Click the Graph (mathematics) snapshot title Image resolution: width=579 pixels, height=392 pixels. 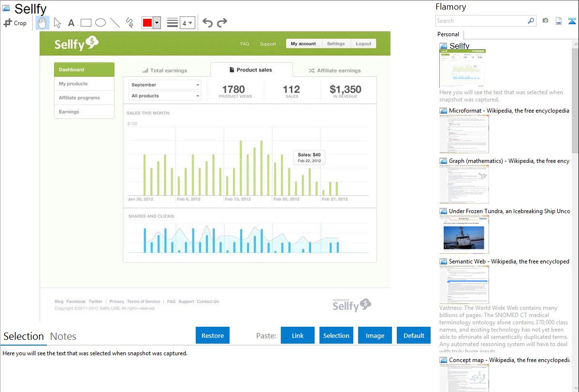(x=509, y=161)
